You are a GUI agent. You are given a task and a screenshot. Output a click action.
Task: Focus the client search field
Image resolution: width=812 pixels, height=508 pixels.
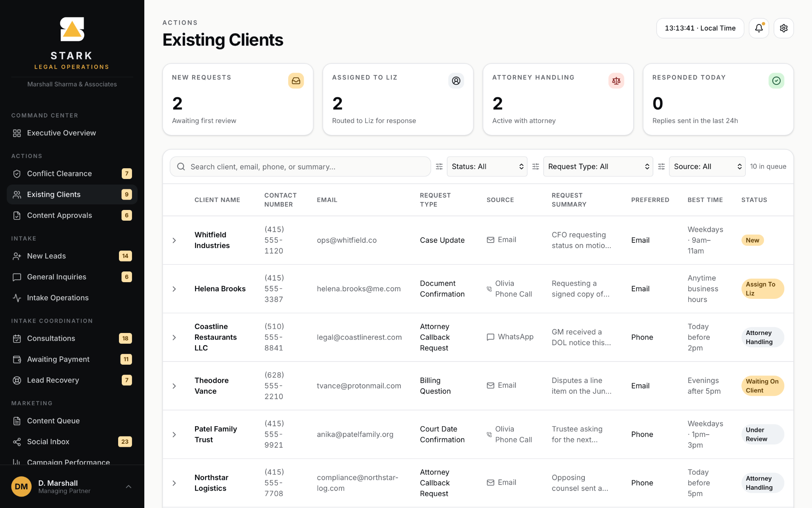[x=300, y=167]
